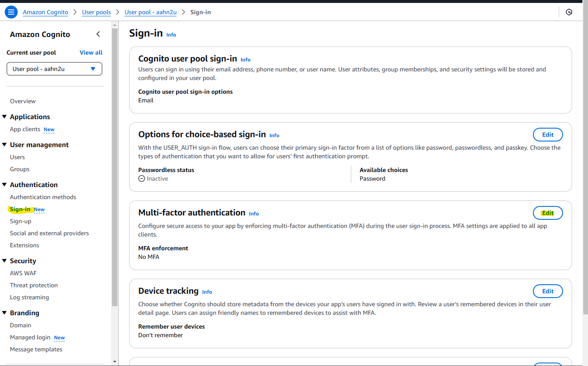Edit Device tracking configuration
The height and width of the screenshot is (366, 588).
coord(548,291)
